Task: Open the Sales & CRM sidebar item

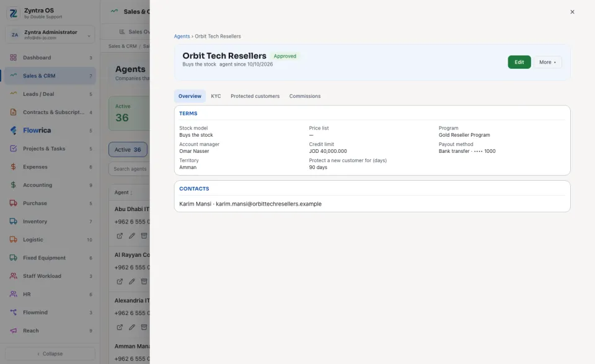Action: [x=50, y=76]
